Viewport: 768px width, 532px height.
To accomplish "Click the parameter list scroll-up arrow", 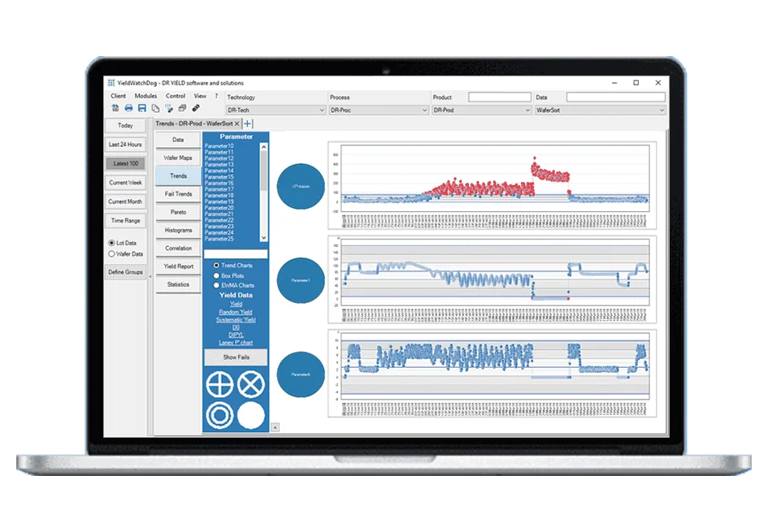I will pos(263,147).
